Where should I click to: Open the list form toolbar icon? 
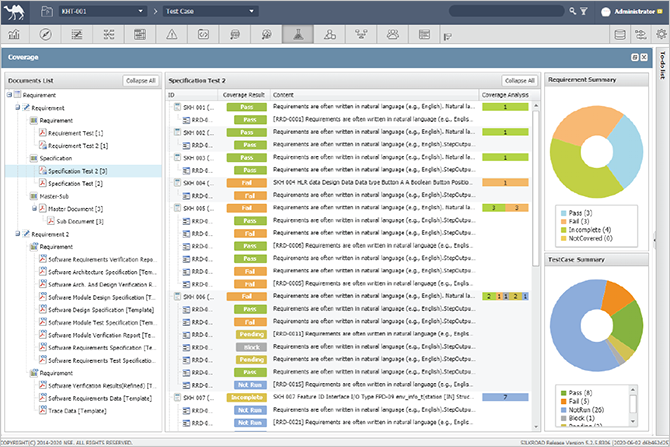424,34
